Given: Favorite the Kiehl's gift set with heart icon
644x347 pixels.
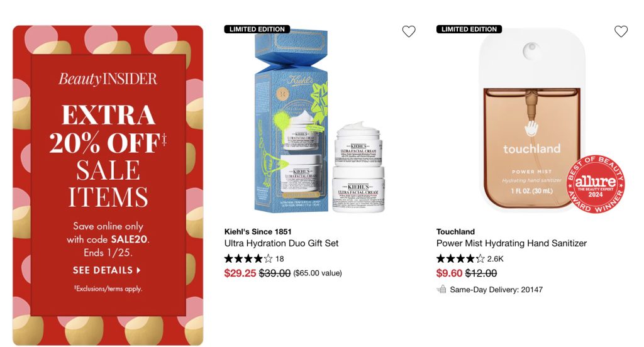Looking at the screenshot, I should click(x=408, y=31).
